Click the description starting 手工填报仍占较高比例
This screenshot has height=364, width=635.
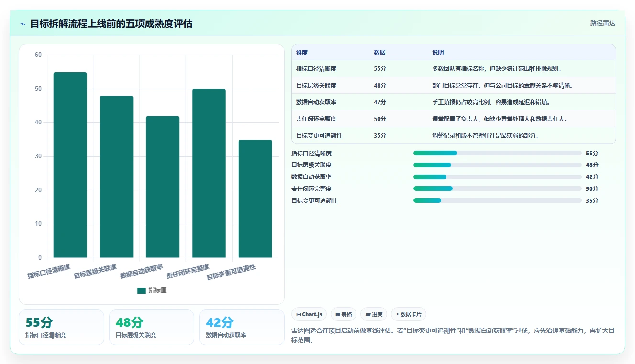[491, 102]
